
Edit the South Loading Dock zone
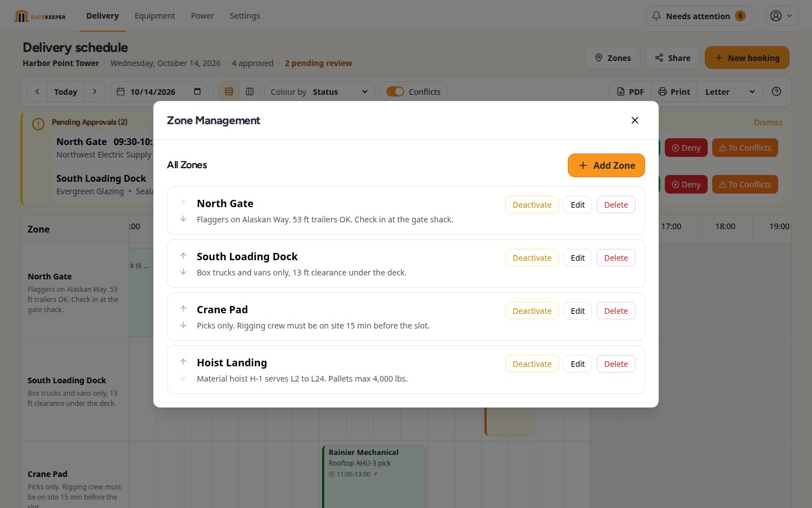[x=577, y=258]
